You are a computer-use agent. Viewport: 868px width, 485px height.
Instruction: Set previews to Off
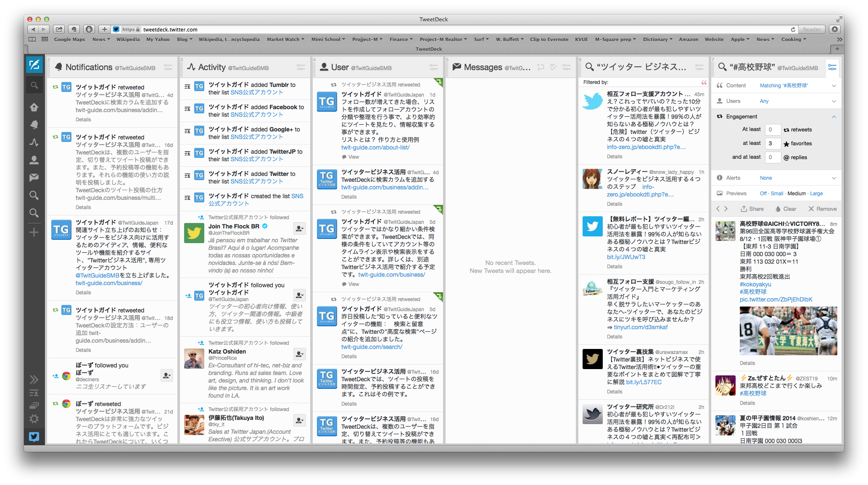[763, 194]
